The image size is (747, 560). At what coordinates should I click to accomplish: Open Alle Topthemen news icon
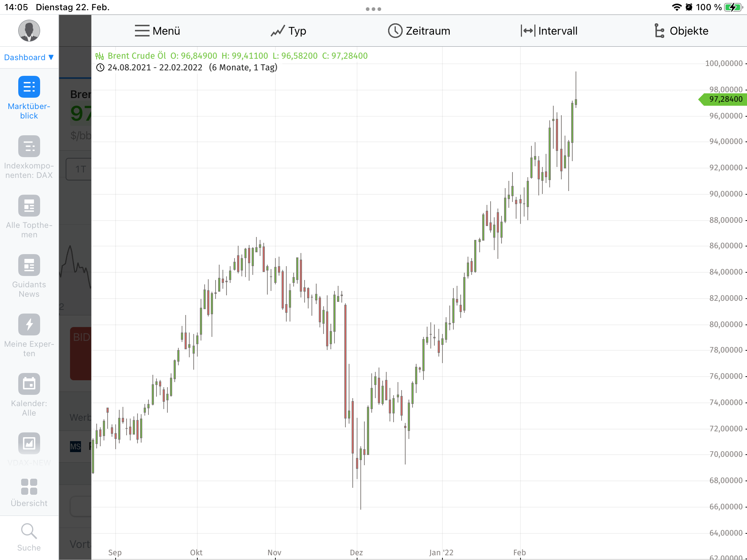click(29, 206)
